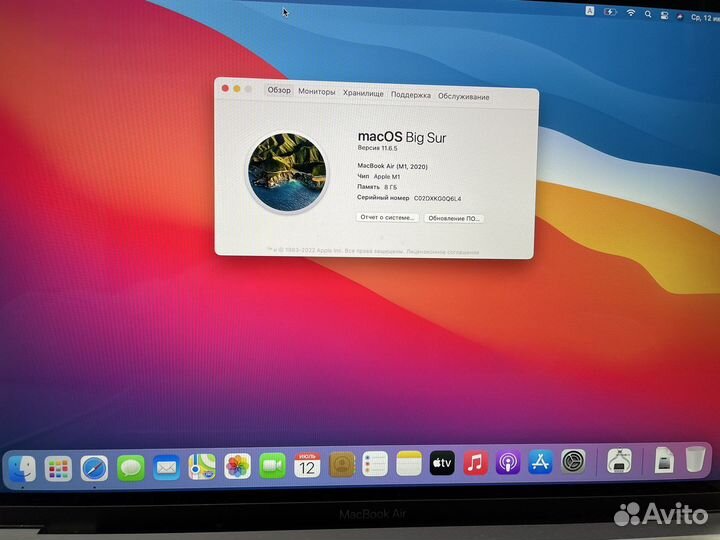
Task: Open Podcasts from the Dock
Action: point(508,462)
